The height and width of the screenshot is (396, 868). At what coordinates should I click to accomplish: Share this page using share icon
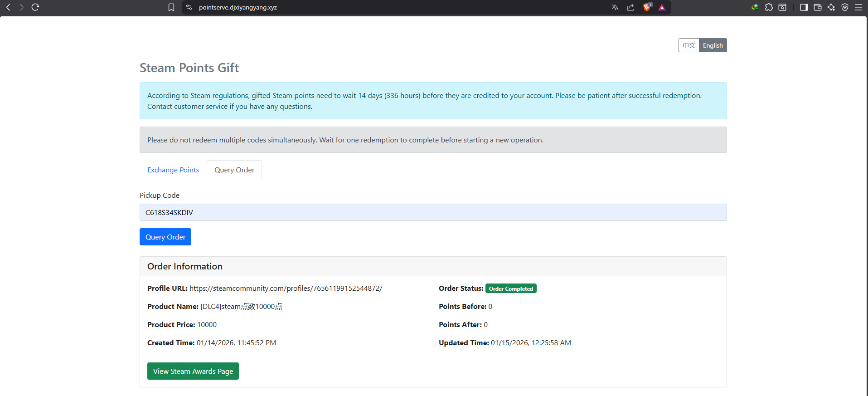pos(630,7)
